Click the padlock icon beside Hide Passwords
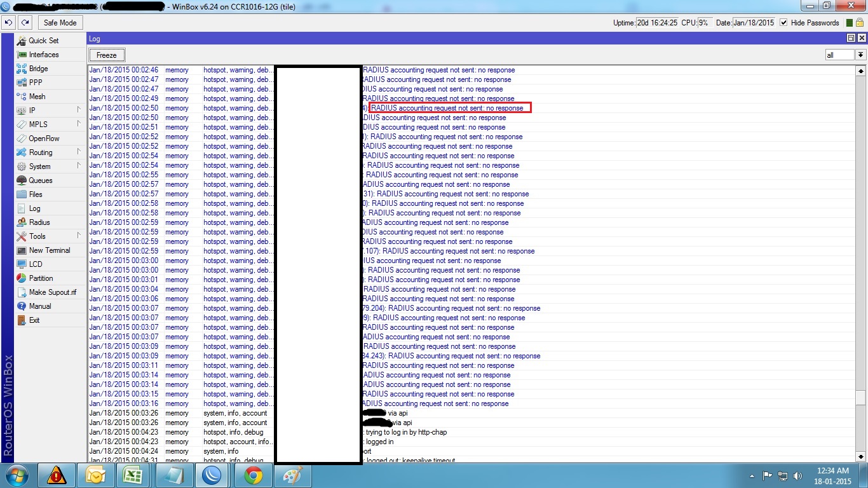This screenshot has height=488, width=868. tap(859, 22)
